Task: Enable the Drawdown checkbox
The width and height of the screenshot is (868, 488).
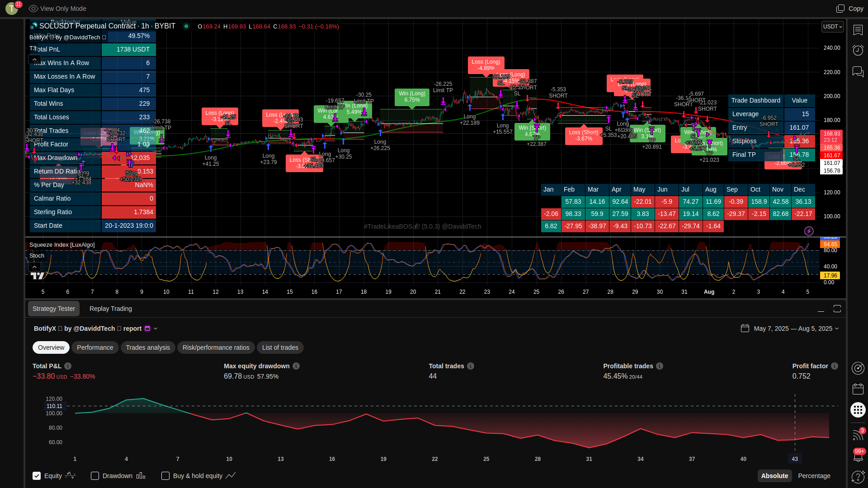Action: (x=95, y=476)
